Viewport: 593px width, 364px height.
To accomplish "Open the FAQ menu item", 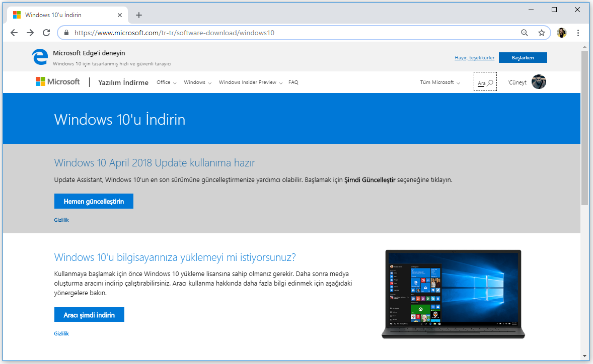I will [x=293, y=82].
